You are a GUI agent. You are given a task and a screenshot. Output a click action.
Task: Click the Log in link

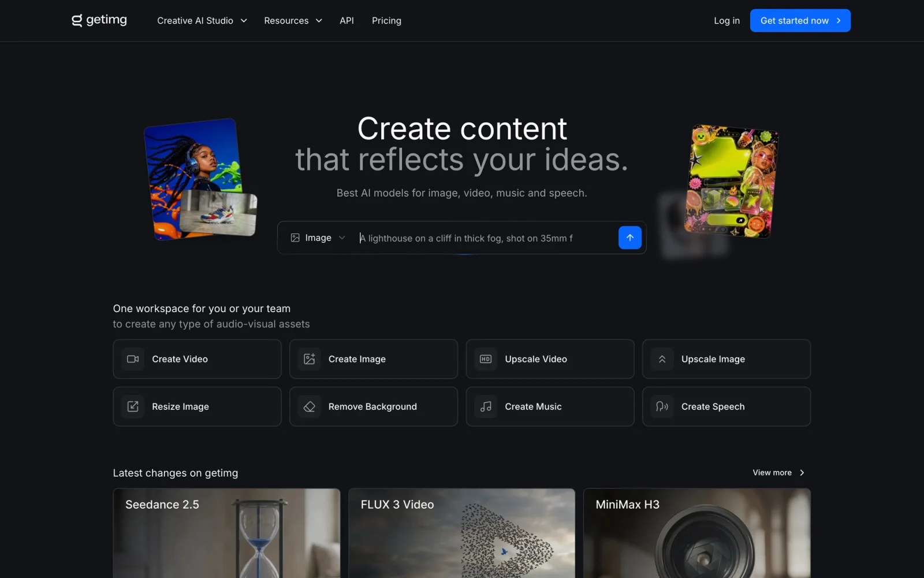[x=726, y=21]
